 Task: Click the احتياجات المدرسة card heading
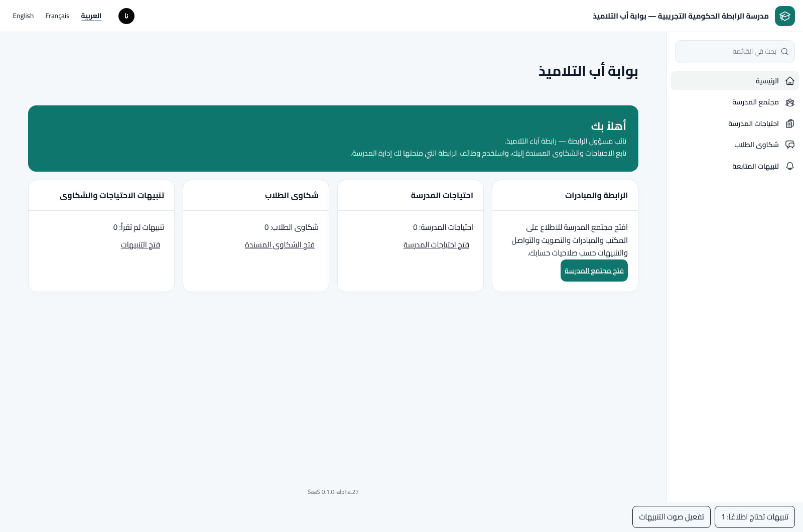[x=442, y=195]
